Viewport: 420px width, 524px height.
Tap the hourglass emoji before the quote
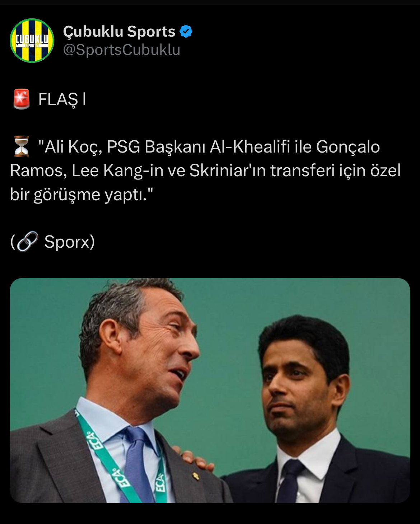[22, 146]
